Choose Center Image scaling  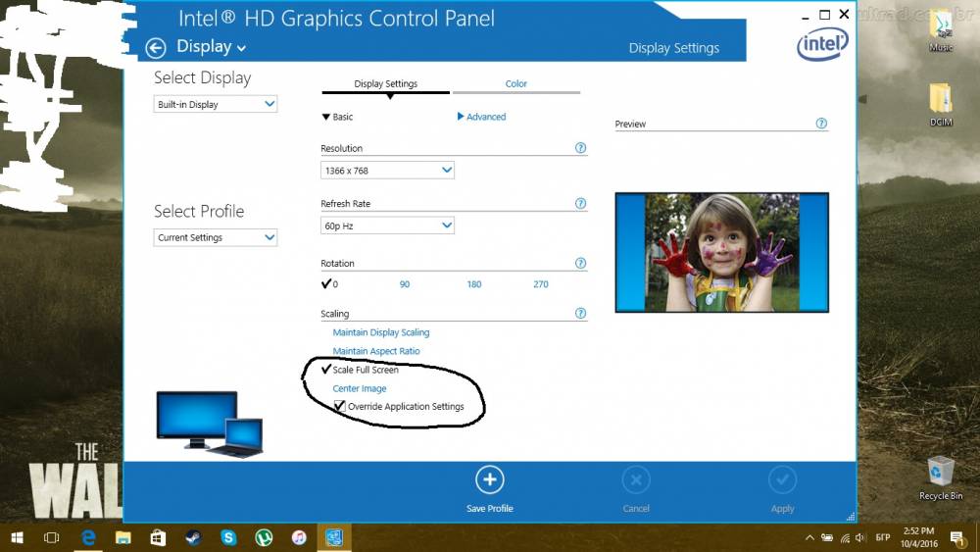coord(360,388)
